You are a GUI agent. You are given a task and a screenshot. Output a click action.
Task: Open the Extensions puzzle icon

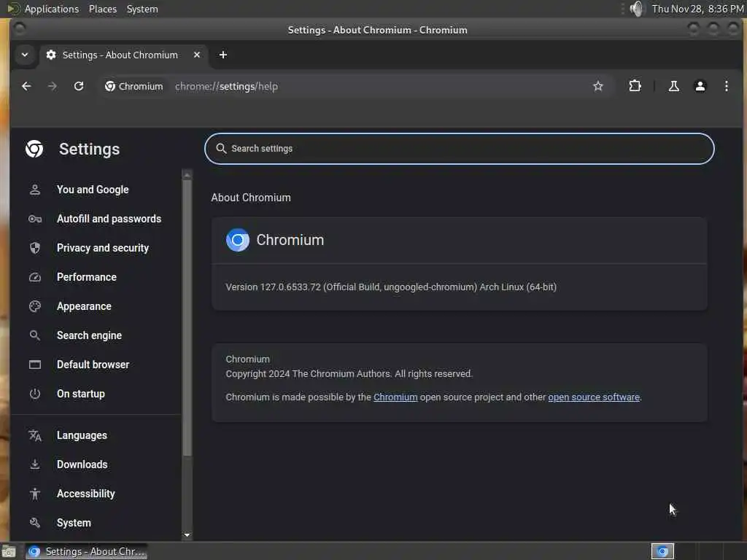click(635, 86)
